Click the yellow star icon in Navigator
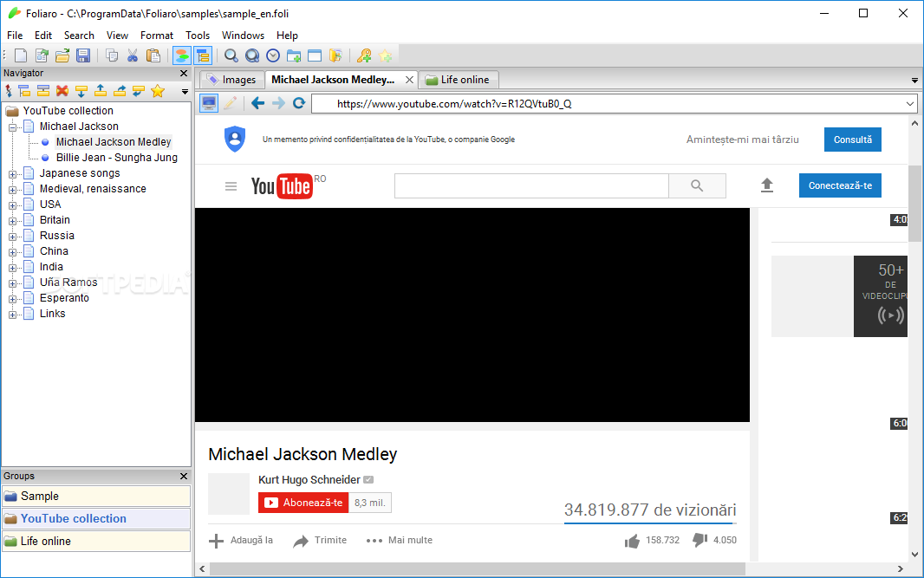This screenshot has height=578, width=924. [158, 91]
